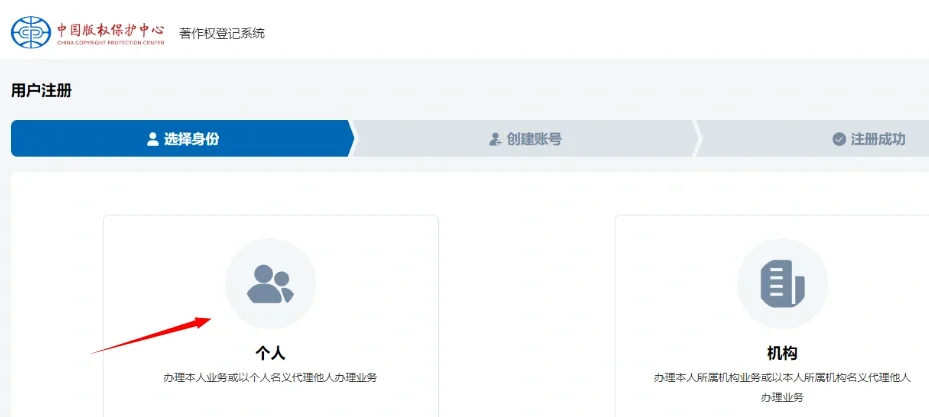The image size is (929, 417).
Task: Click the 个人 label text
Action: [270, 352]
